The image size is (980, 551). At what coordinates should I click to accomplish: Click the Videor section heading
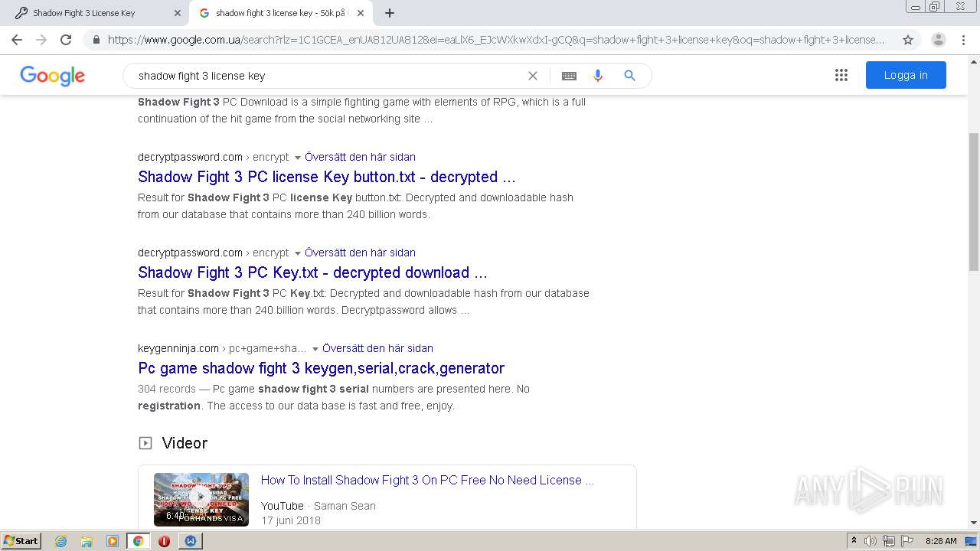tap(185, 443)
